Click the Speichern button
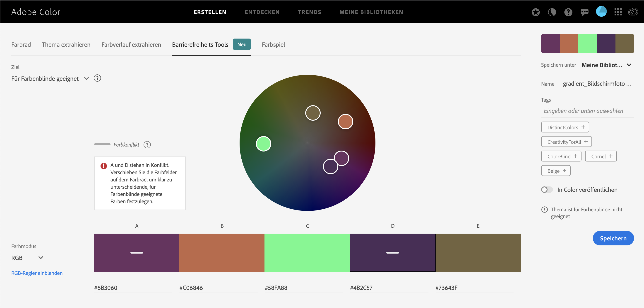The image size is (644, 308). point(613,238)
